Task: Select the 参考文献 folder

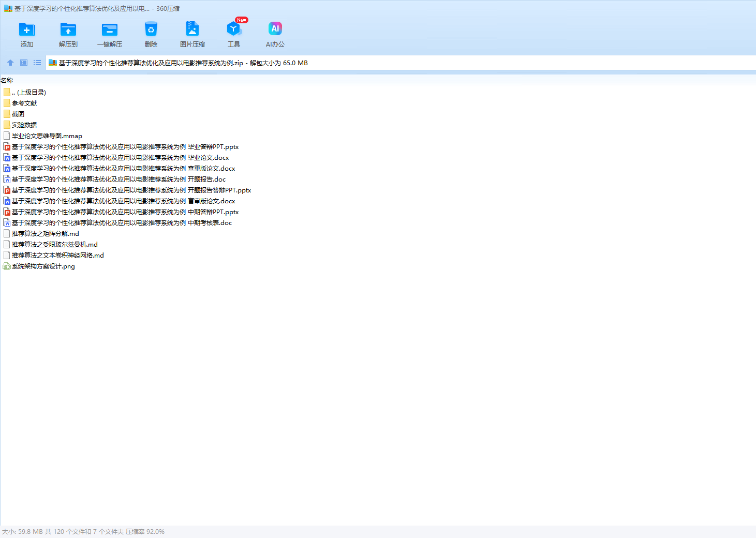Action: (x=24, y=103)
